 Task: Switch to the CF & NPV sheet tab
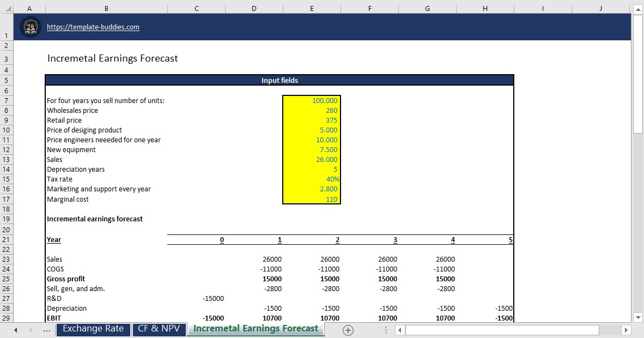click(159, 329)
